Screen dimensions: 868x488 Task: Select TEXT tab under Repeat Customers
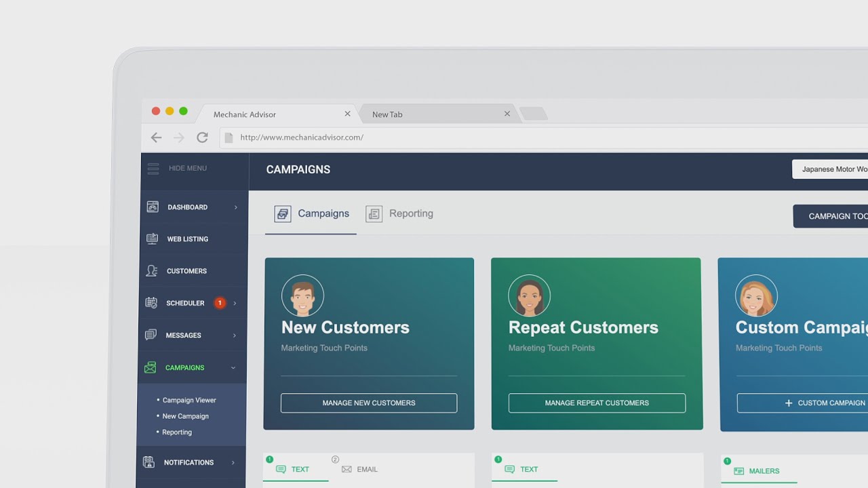pyautogui.click(x=525, y=469)
